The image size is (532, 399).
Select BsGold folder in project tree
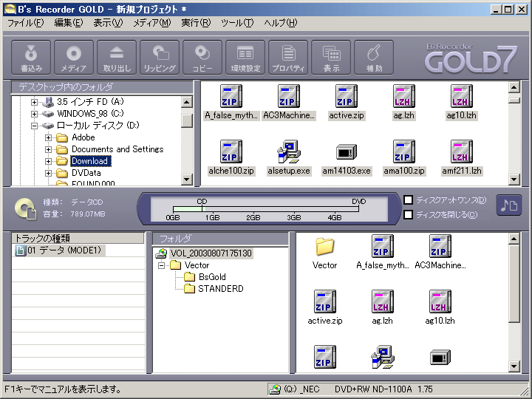(x=212, y=277)
